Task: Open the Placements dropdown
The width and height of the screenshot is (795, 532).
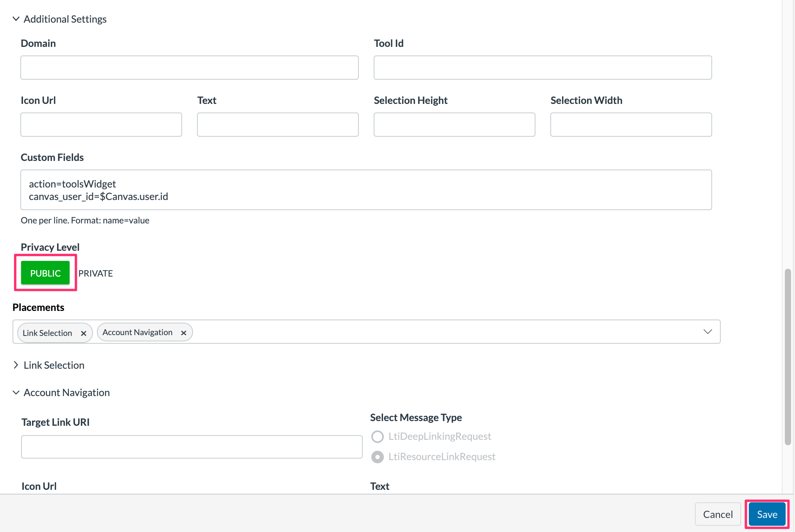Action: (707, 332)
